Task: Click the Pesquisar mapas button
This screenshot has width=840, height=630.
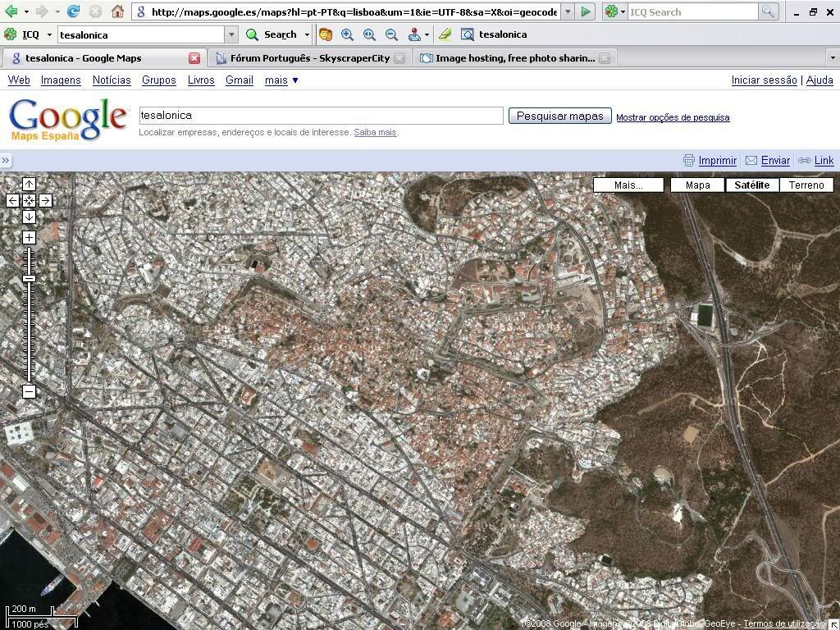Action: 559,116
